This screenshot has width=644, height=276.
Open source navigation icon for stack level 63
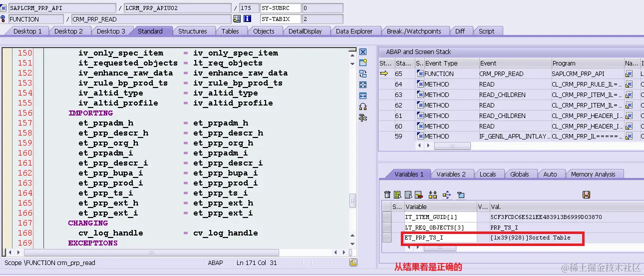[629, 95]
